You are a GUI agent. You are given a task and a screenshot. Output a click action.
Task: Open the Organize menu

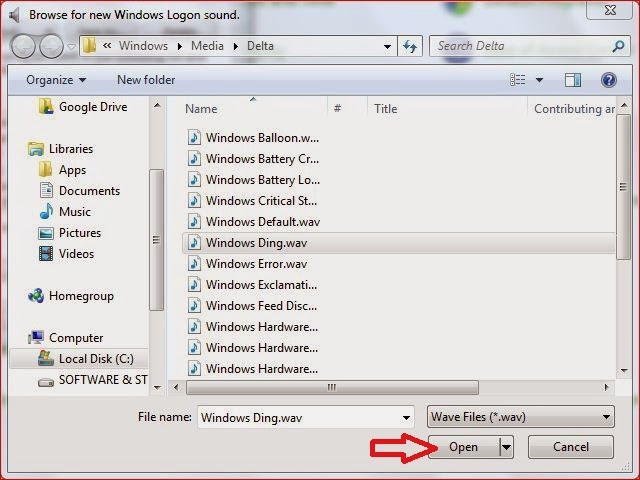pyautogui.click(x=56, y=80)
